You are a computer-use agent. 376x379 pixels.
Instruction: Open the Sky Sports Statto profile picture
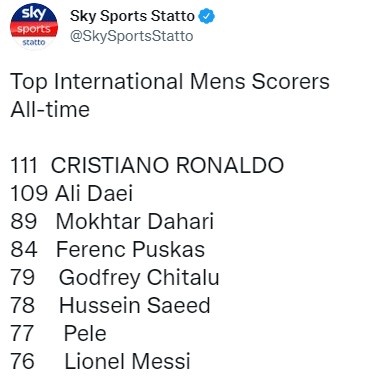click(x=34, y=26)
